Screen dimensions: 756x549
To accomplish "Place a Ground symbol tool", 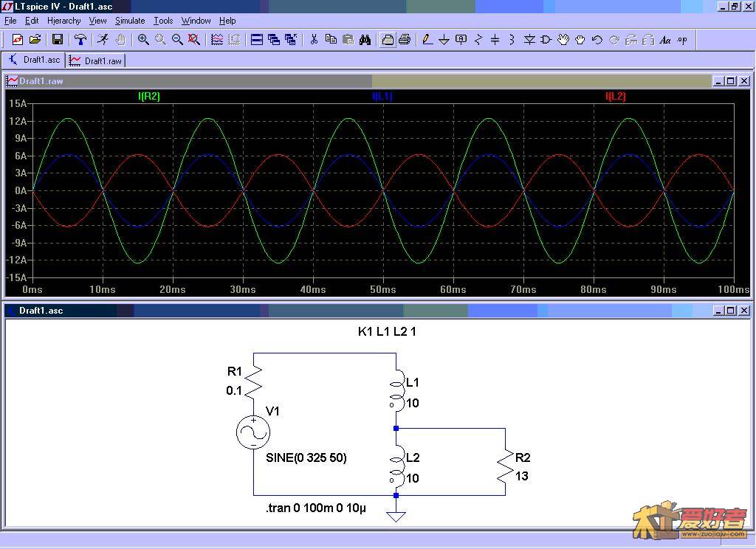I will [444, 40].
